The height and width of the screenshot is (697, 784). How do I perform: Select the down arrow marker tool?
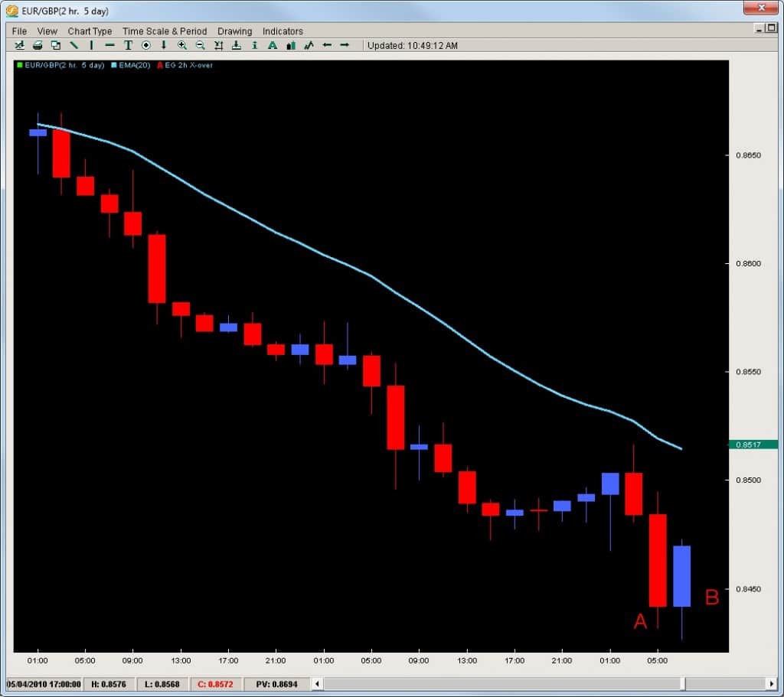click(x=164, y=45)
